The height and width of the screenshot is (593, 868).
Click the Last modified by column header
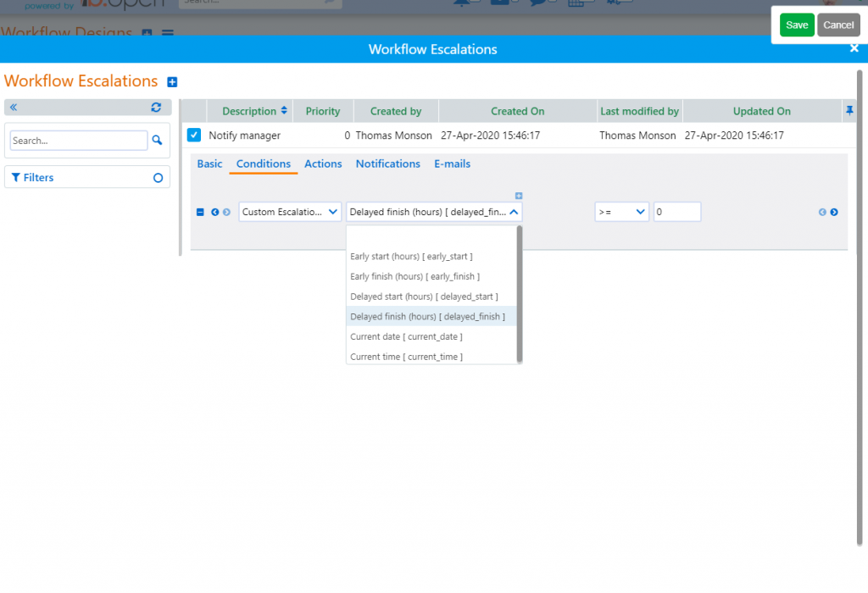pyautogui.click(x=639, y=111)
